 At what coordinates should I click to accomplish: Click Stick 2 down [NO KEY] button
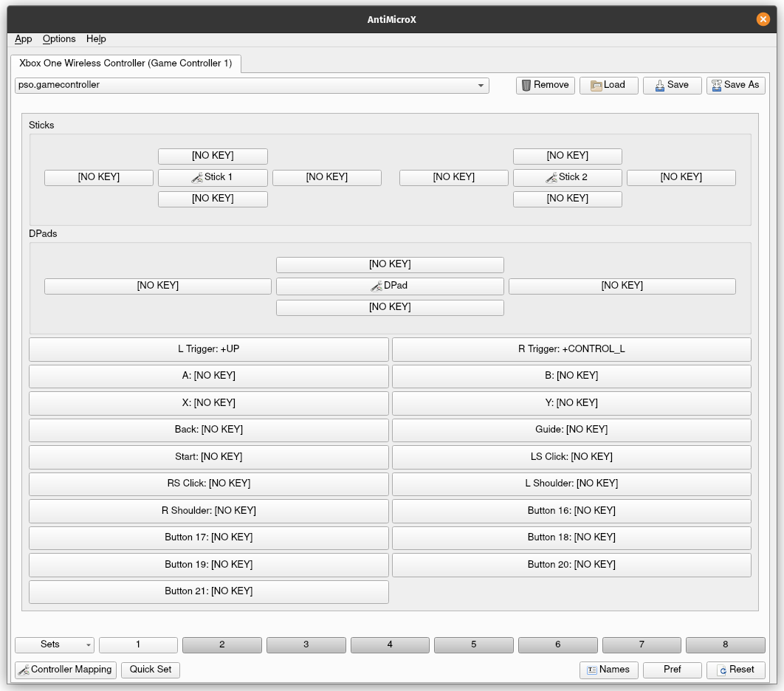[568, 199]
